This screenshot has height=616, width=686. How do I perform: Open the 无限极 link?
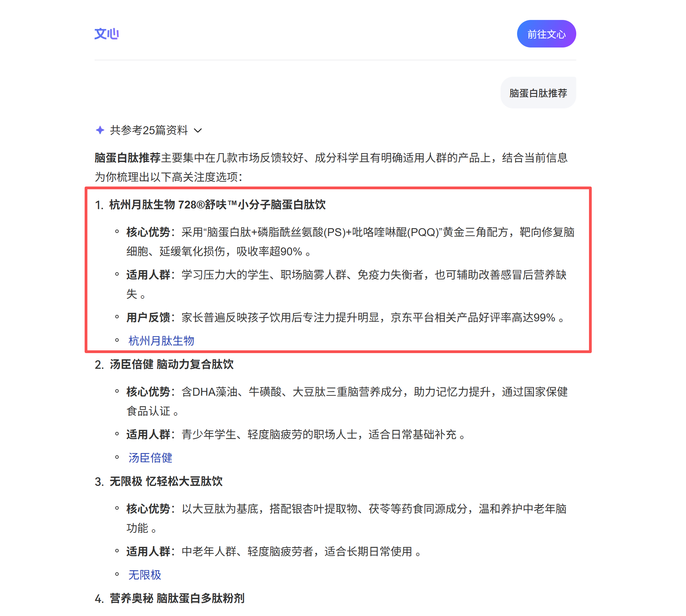click(144, 575)
